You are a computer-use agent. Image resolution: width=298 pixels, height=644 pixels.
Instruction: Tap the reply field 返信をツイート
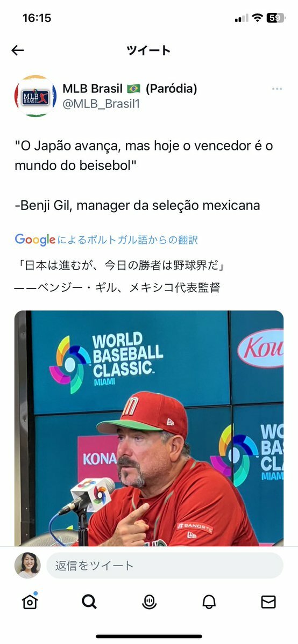tap(165, 566)
